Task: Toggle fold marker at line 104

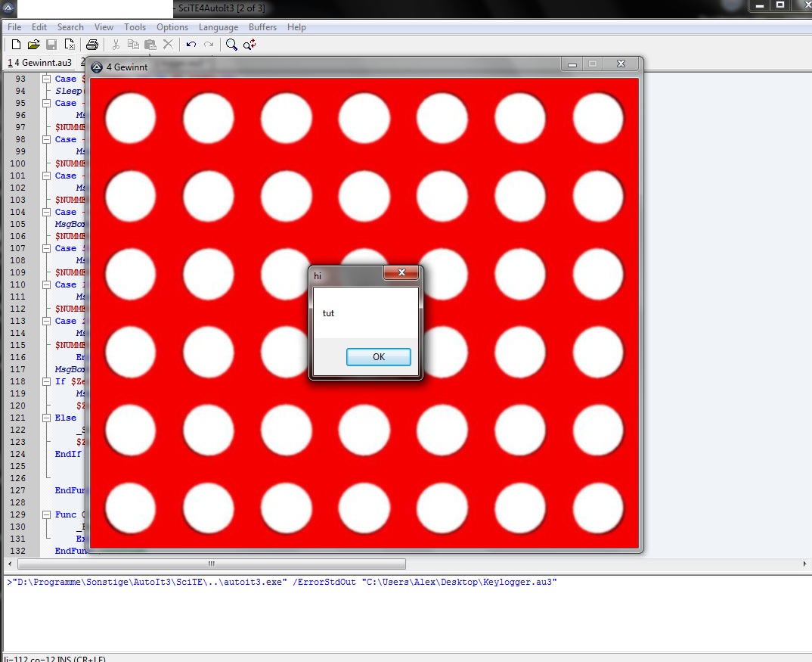Action: click(46, 212)
